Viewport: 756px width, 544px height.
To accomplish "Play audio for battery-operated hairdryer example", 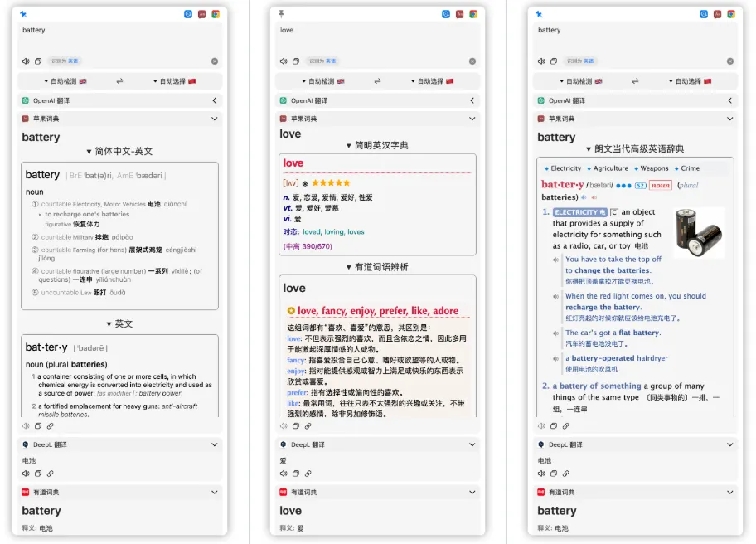I will point(555,358).
